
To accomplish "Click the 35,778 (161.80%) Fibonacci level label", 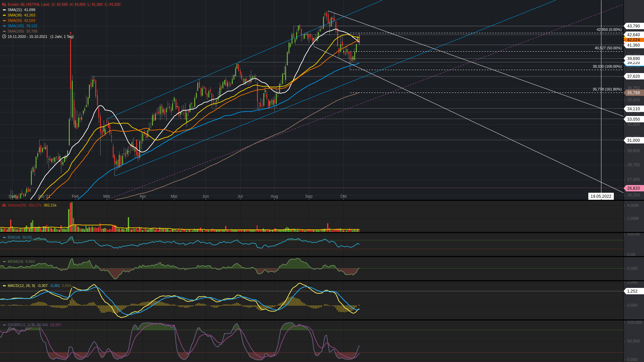I will coord(607,89).
